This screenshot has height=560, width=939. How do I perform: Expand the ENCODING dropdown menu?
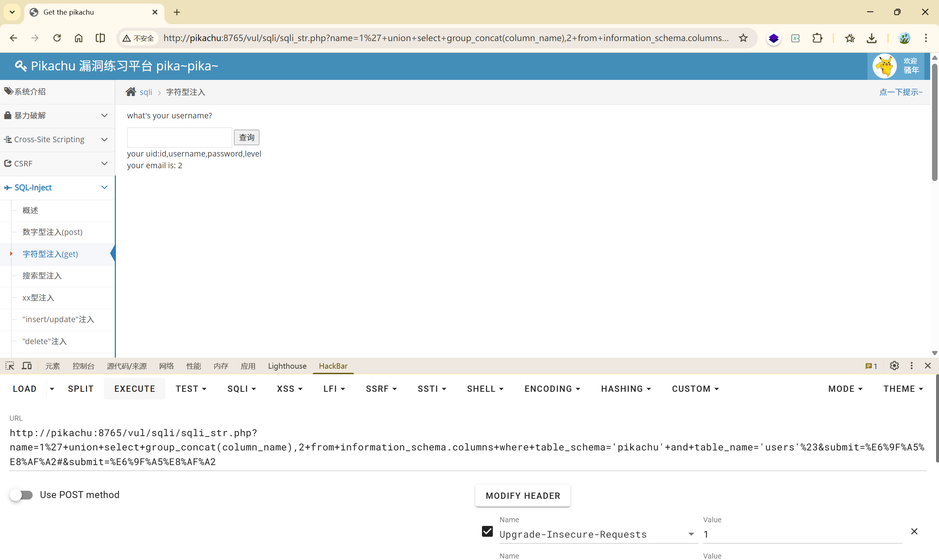[x=552, y=389]
